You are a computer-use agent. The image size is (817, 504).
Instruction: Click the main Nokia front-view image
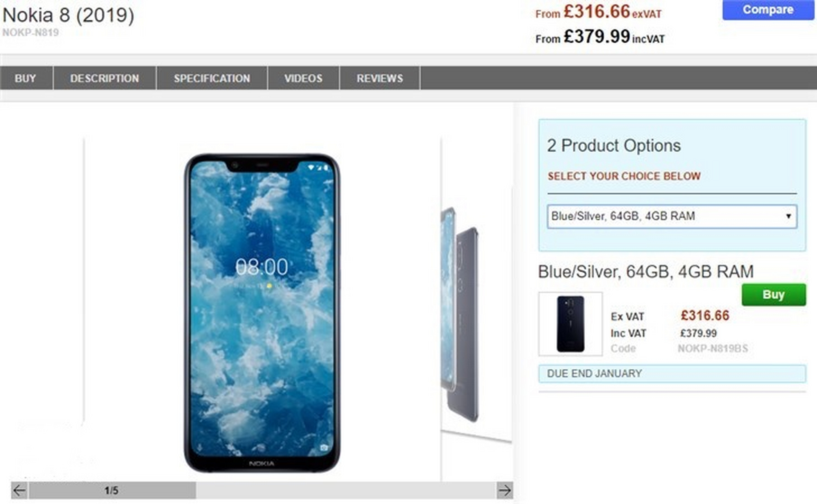pos(262,313)
